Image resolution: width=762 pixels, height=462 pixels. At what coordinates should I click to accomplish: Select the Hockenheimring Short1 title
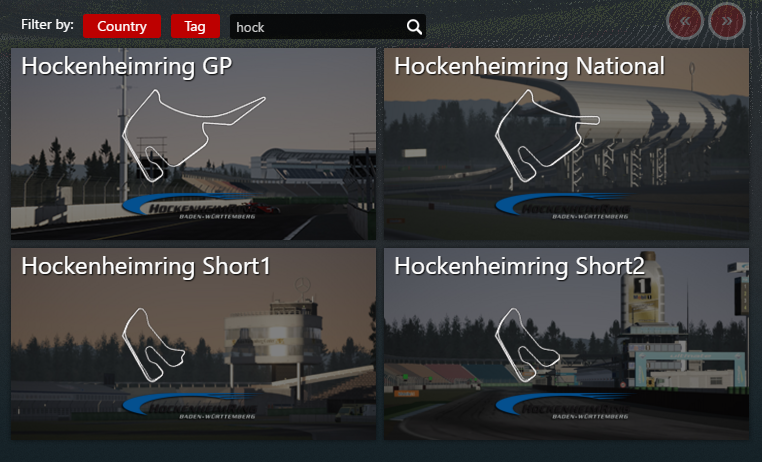[x=146, y=266]
